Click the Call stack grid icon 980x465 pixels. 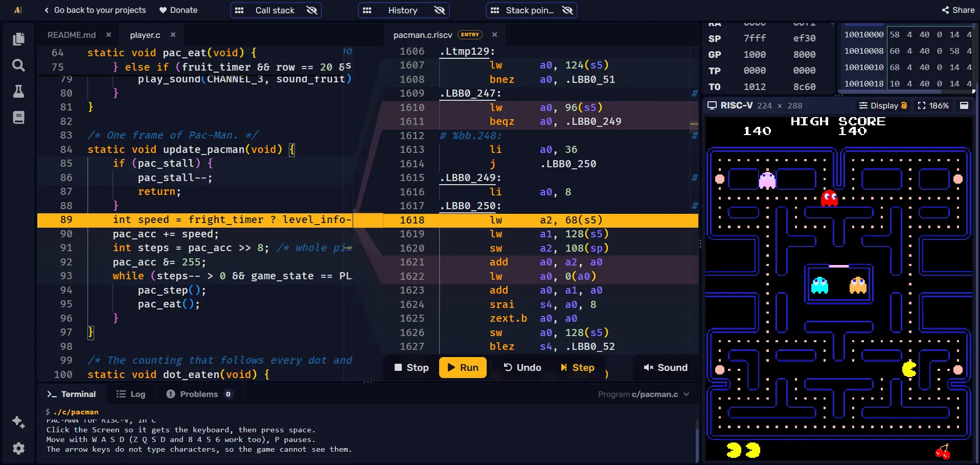pyautogui.click(x=239, y=10)
